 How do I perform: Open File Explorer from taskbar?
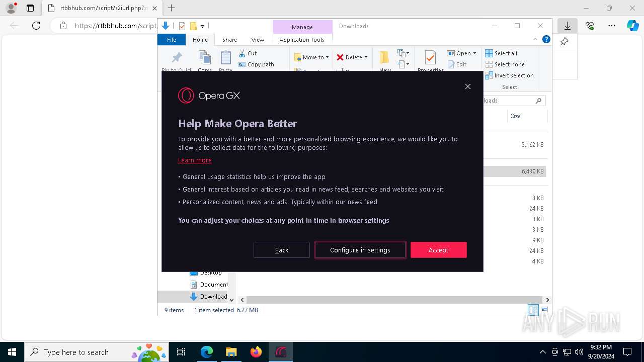231,352
